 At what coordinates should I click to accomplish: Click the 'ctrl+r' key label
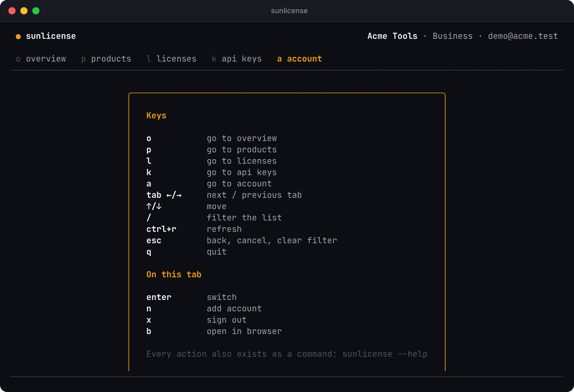pyautogui.click(x=161, y=229)
